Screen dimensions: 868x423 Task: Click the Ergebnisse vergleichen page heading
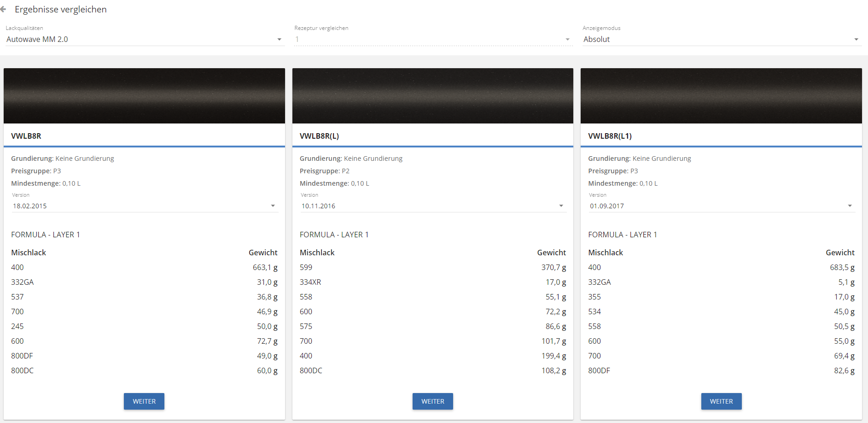coord(61,10)
